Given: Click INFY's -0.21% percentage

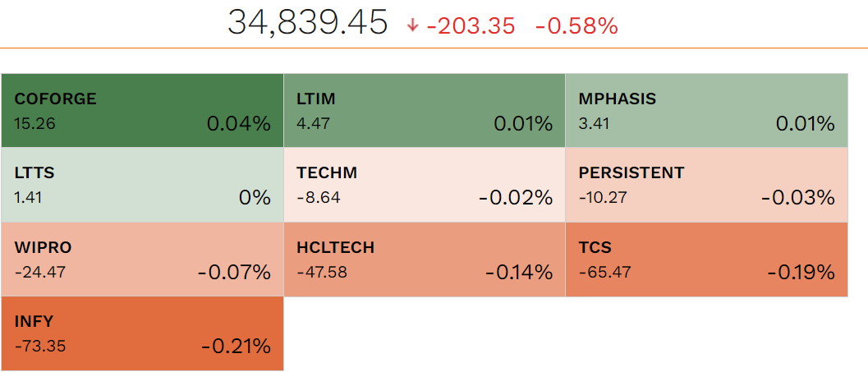Looking at the screenshot, I should pyautogui.click(x=236, y=347).
